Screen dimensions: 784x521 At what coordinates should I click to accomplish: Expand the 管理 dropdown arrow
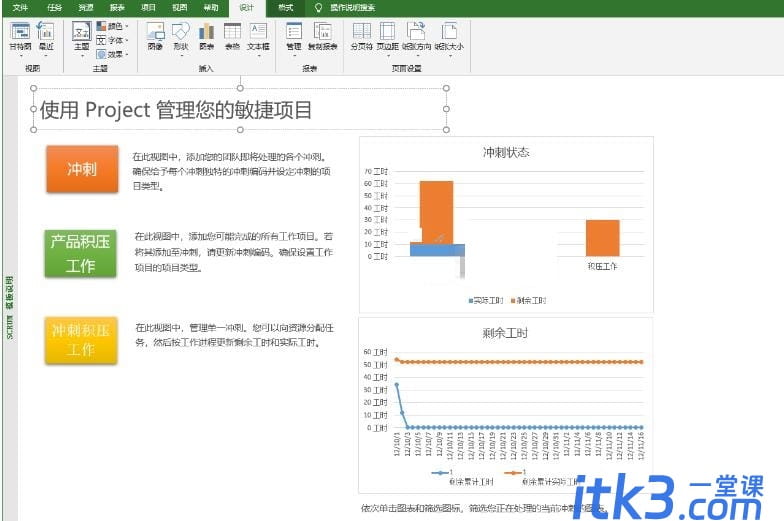tap(294, 56)
